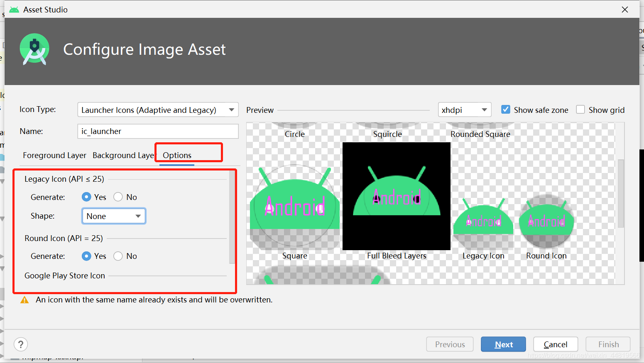The width and height of the screenshot is (644, 363).
Task: Click the Configure Image Asset title
Action: (144, 49)
